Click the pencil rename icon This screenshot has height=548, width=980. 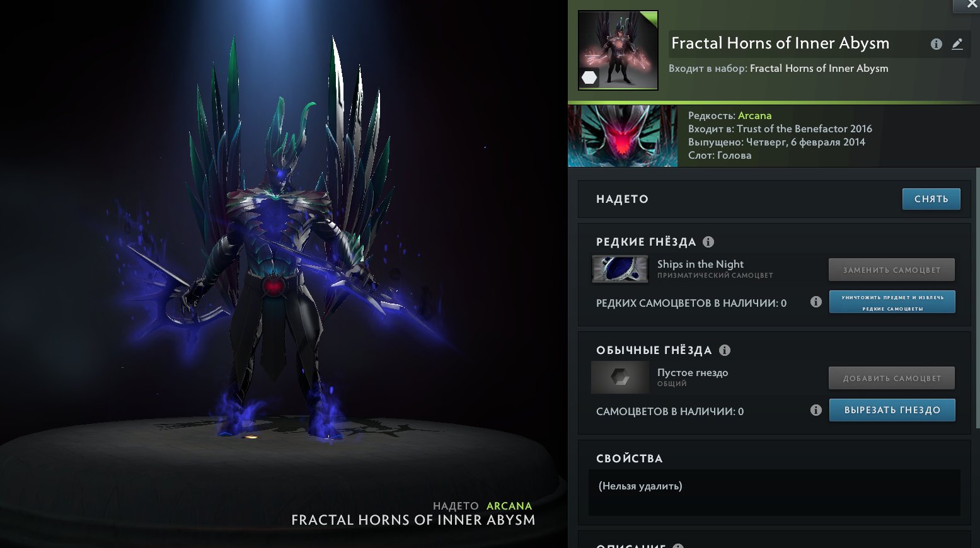(x=957, y=44)
